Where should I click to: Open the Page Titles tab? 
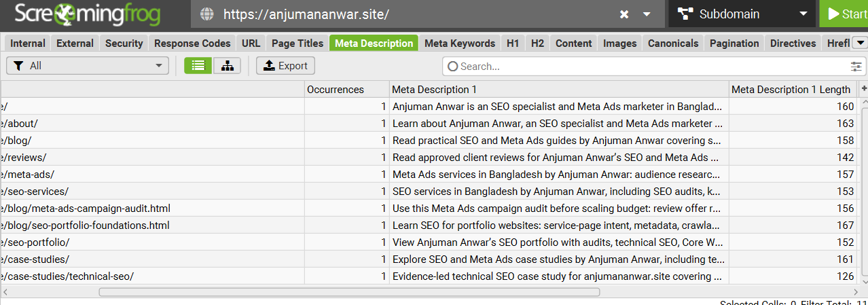point(297,43)
